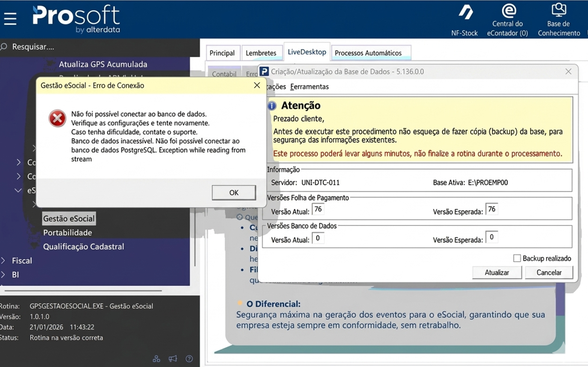Open the Ferramentas menu
The image size is (588, 367).
[x=310, y=86]
